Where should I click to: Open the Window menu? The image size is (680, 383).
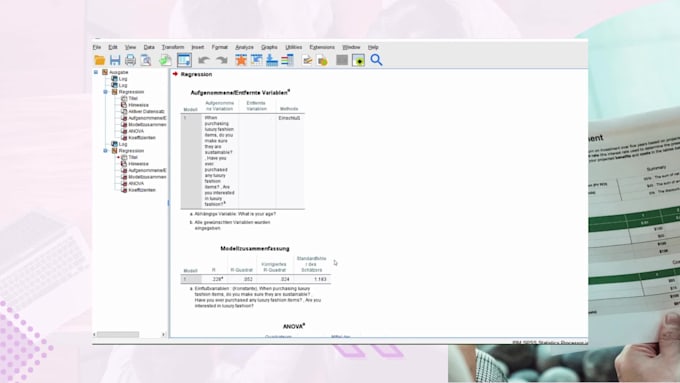coord(351,47)
